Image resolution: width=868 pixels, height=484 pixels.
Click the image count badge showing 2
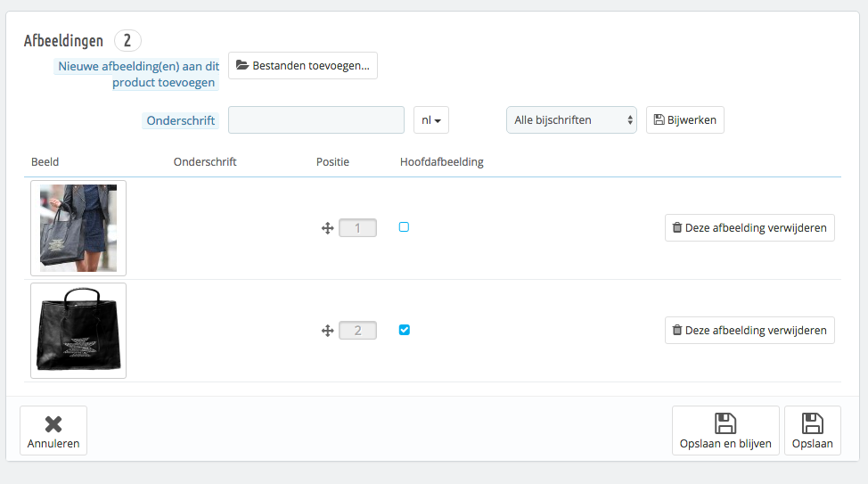click(127, 40)
